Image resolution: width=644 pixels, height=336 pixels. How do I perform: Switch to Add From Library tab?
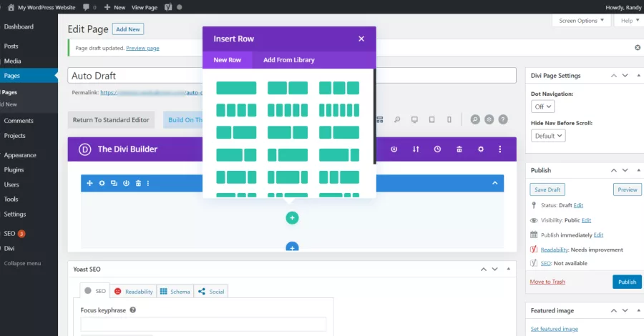289,60
